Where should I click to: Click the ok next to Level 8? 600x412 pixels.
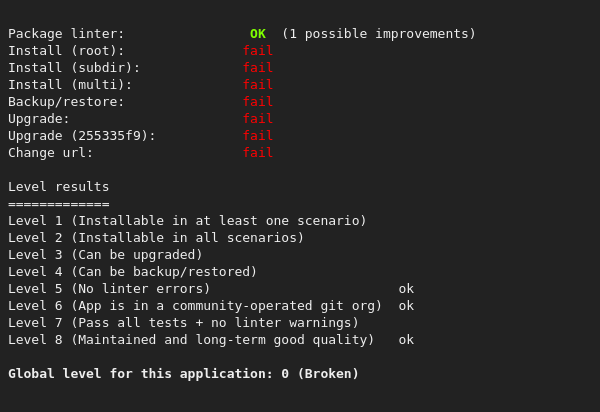tap(406, 340)
